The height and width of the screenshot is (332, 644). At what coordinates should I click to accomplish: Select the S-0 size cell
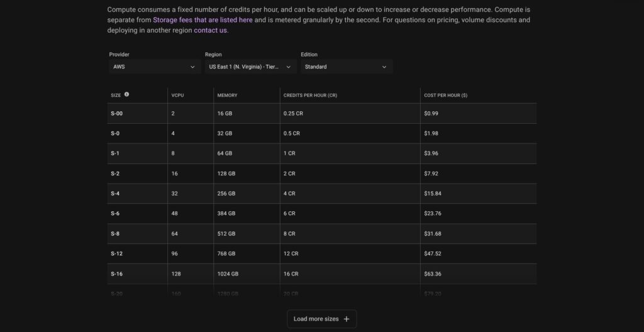point(137,133)
